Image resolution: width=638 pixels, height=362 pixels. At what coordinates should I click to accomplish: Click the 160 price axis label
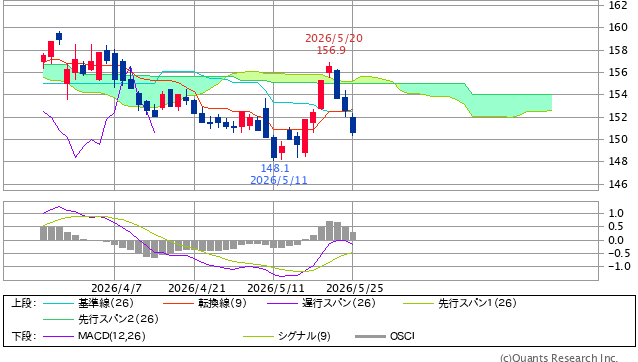(618, 27)
